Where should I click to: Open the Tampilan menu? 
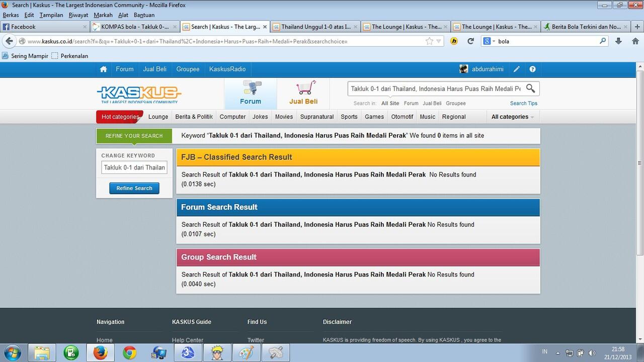pos(51,15)
